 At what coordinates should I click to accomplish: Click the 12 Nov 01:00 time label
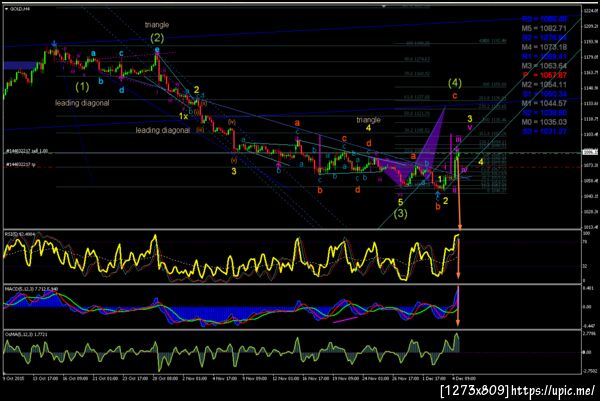(x=286, y=378)
